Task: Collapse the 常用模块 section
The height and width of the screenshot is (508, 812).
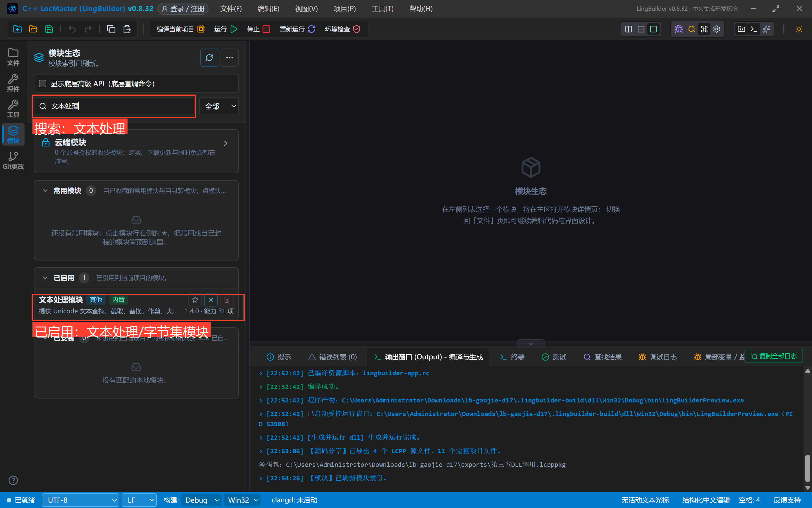Action: point(45,191)
